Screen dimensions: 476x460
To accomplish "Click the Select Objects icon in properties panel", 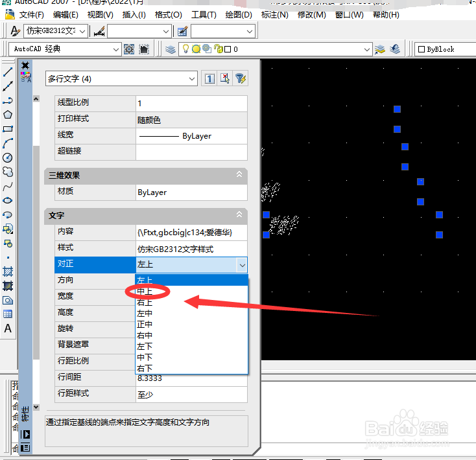I will [x=225, y=79].
